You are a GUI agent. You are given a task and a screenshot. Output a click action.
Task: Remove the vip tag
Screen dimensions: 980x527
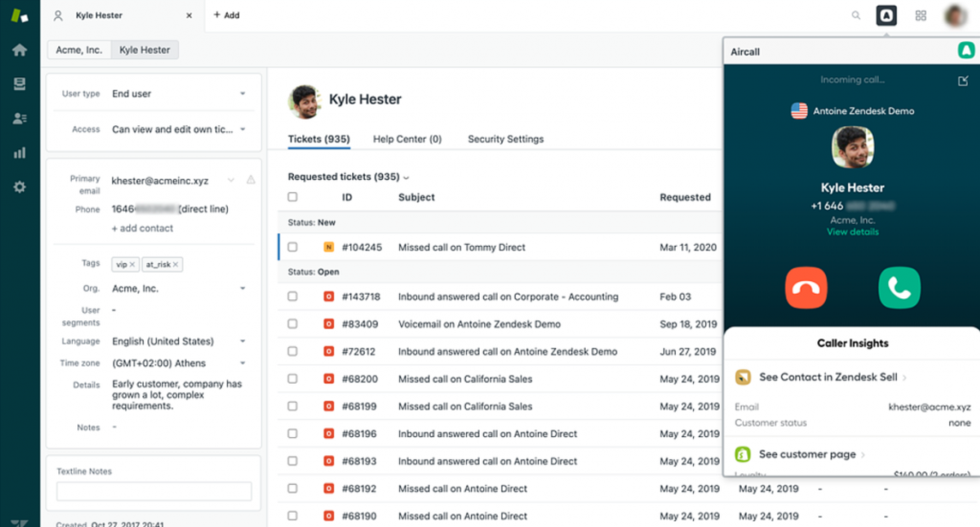(132, 265)
